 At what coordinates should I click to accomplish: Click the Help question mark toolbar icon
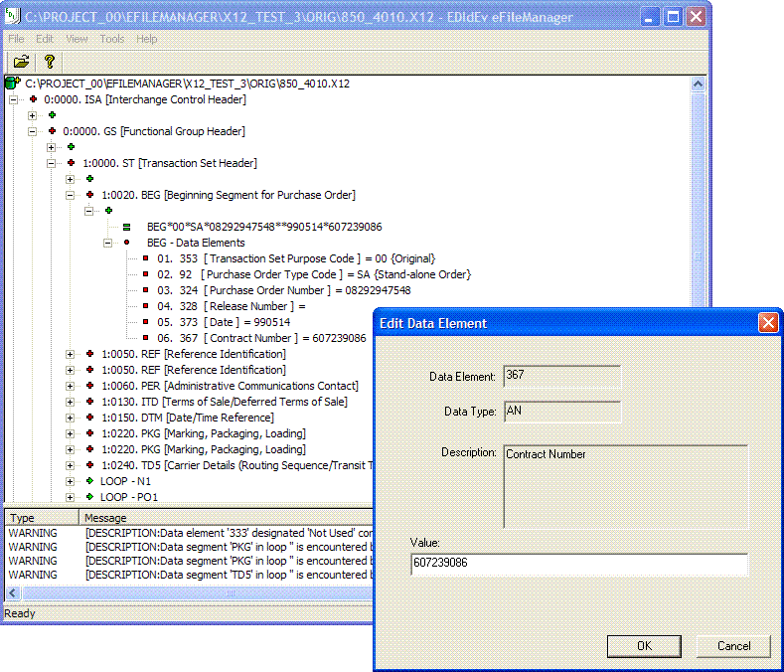click(49, 61)
